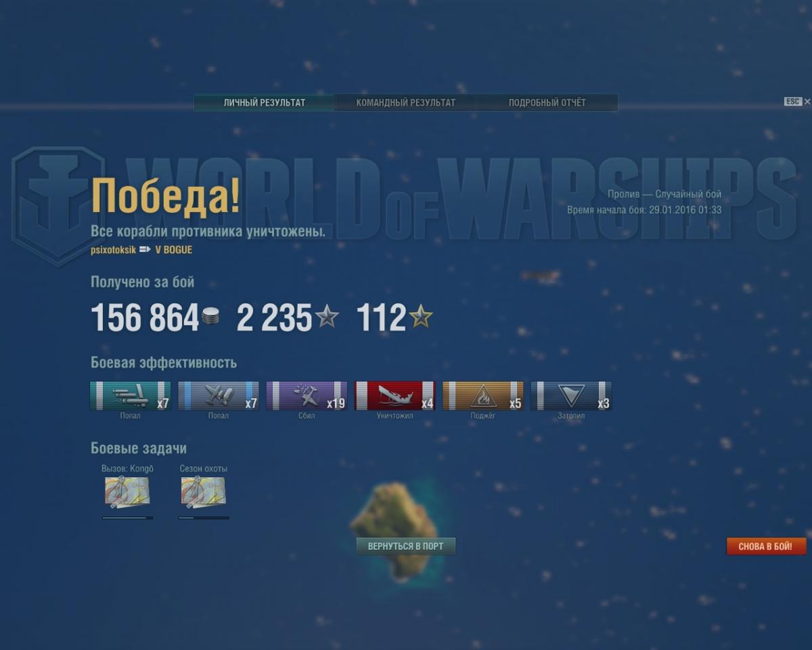Viewport: 812px width, 650px height.
Task: Click the torpedo hits ribbon icon
Action: (130, 396)
